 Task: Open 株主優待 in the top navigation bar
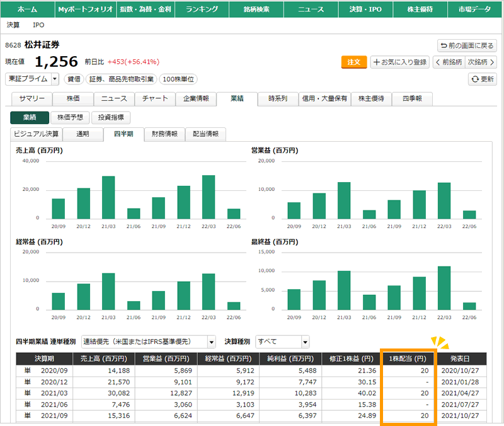tap(420, 9)
